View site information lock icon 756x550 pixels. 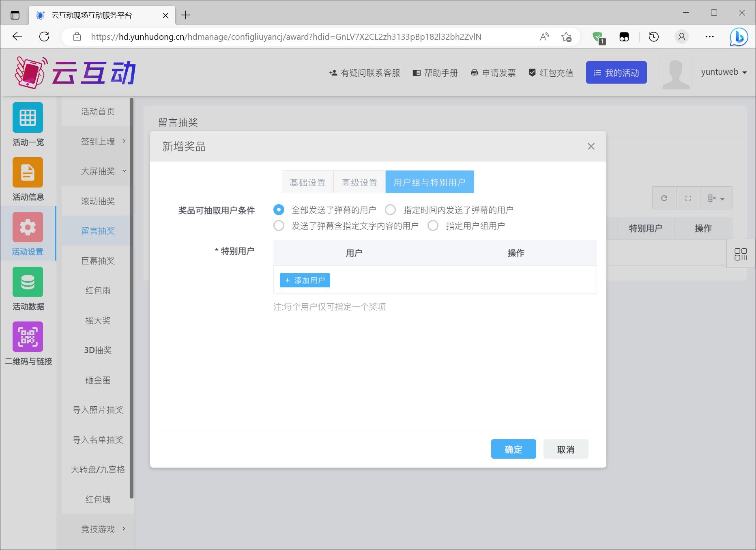77,37
